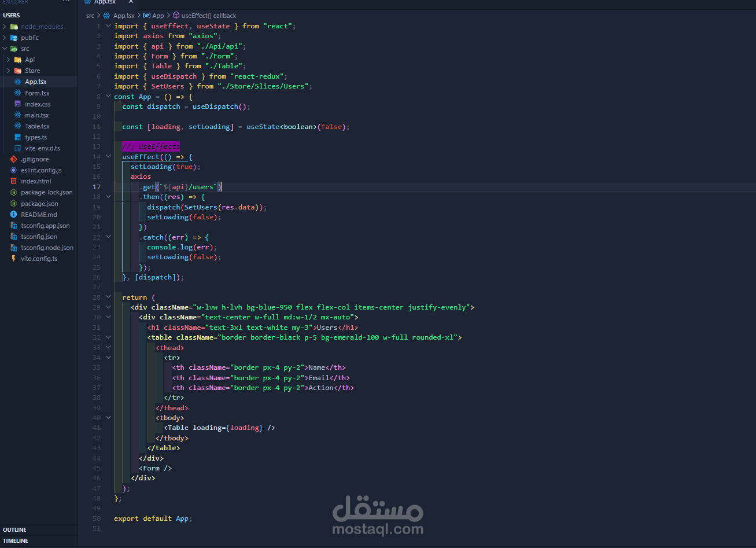The height and width of the screenshot is (548, 756).
Task: Open README.md in the file tree
Action: pyautogui.click(x=39, y=215)
